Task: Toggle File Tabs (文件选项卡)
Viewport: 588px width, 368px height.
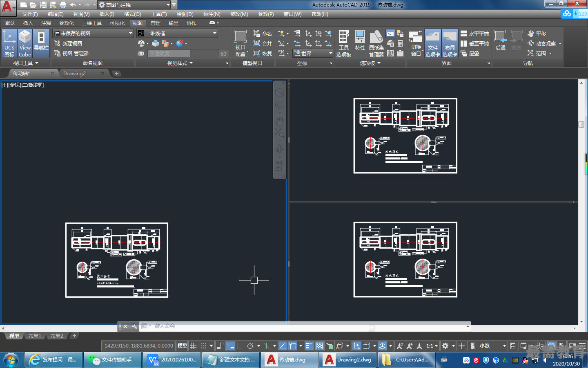Action: click(432, 43)
